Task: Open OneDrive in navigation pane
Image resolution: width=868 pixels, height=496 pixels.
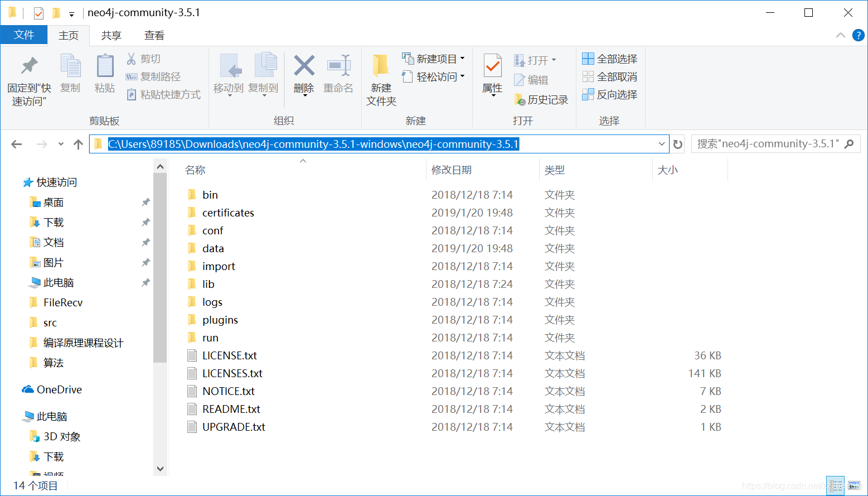Action: click(x=59, y=389)
